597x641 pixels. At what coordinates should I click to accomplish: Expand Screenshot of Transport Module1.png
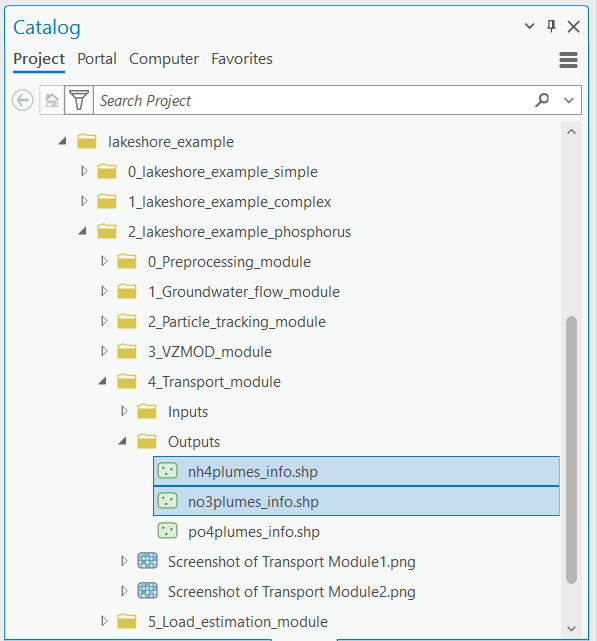pyautogui.click(x=124, y=561)
